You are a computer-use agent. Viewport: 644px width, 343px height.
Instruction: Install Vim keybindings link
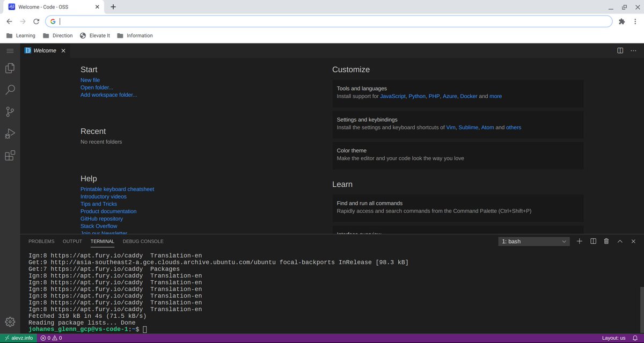click(x=451, y=128)
